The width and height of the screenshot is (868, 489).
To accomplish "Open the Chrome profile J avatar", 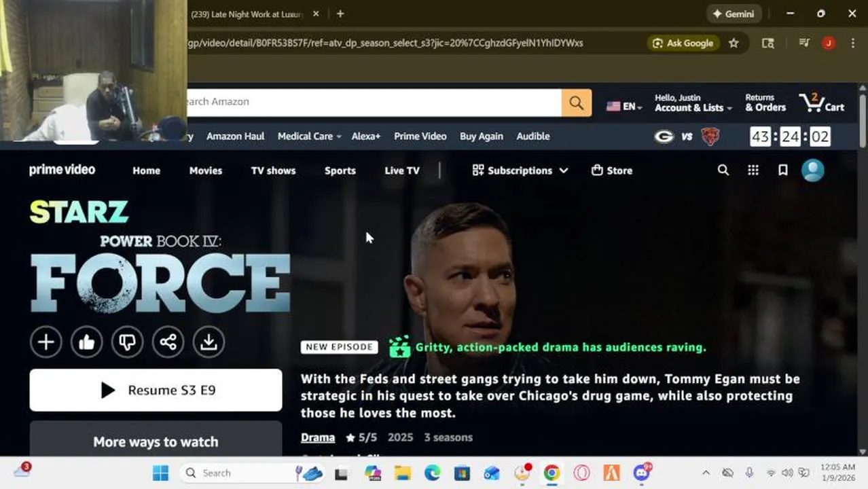I will 829,43.
